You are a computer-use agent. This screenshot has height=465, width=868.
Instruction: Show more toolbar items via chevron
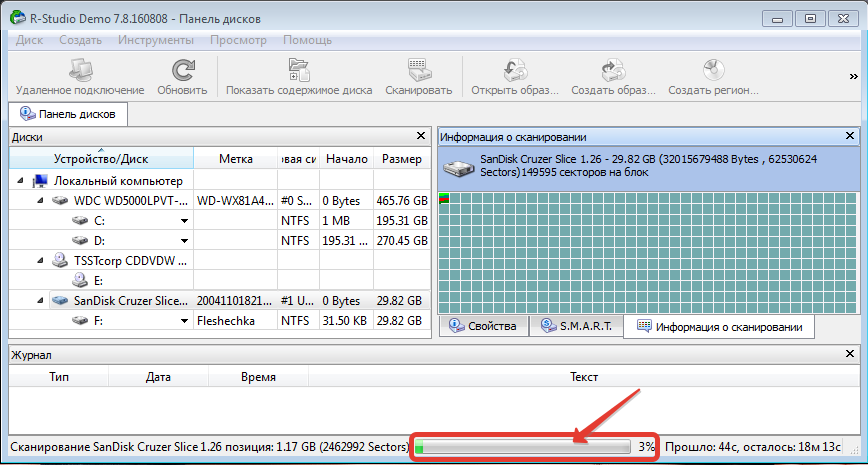(853, 77)
